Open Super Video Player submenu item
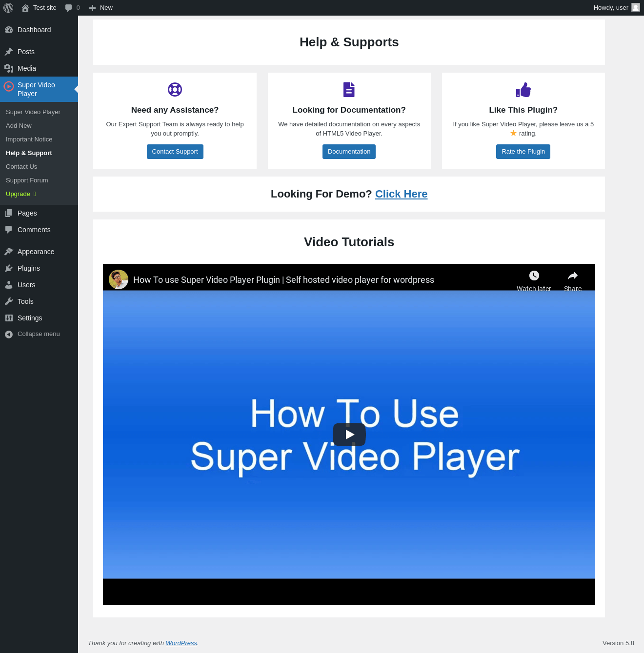 [33, 112]
